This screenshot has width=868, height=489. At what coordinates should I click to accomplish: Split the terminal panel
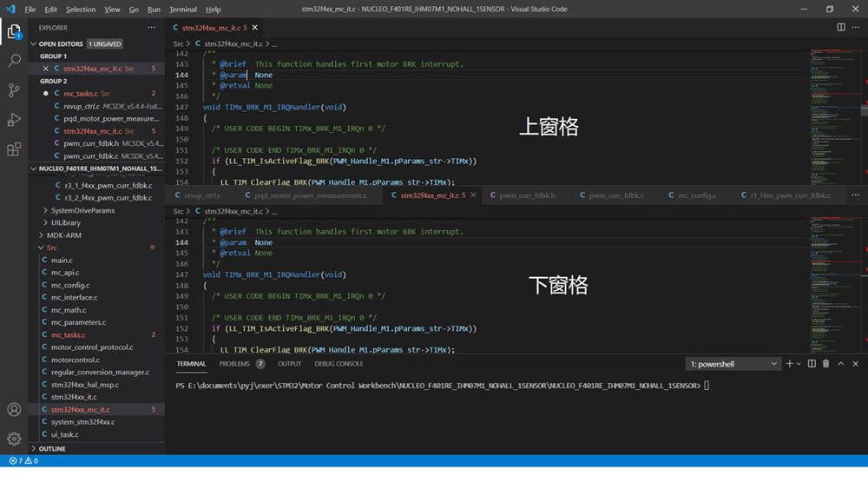[812, 364]
